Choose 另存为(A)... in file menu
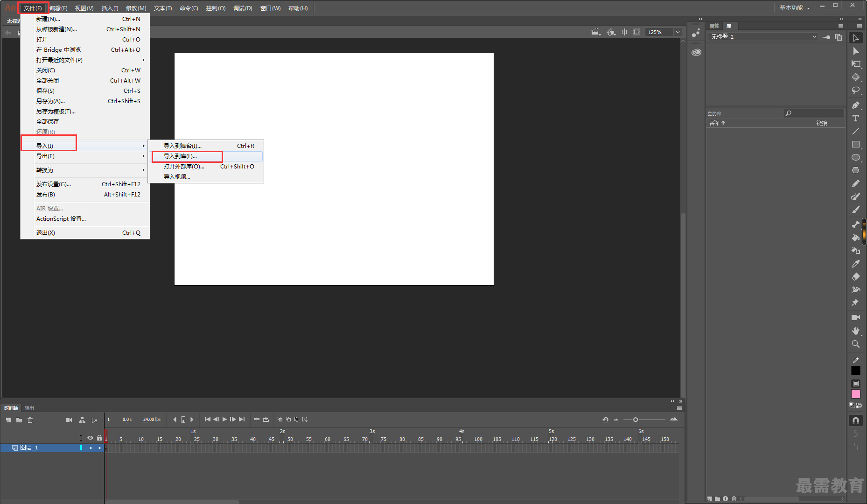The width and height of the screenshot is (867, 504). [x=85, y=101]
